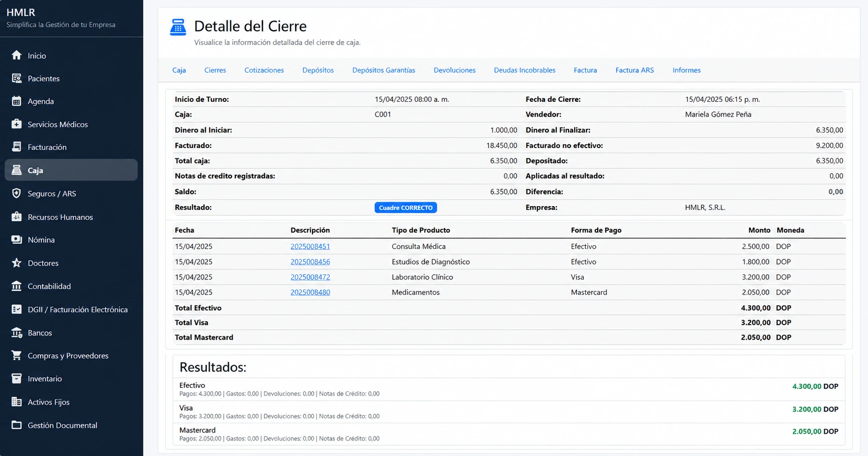Viewport: 868px width, 456px height.
Task: Click the Tipo de Producto column header
Action: click(x=421, y=230)
